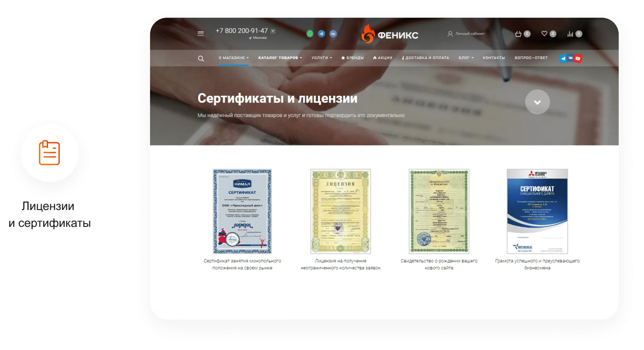Screen dimensions: 644x350
Task: Open the Бренды menu item
Action: tap(352, 58)
